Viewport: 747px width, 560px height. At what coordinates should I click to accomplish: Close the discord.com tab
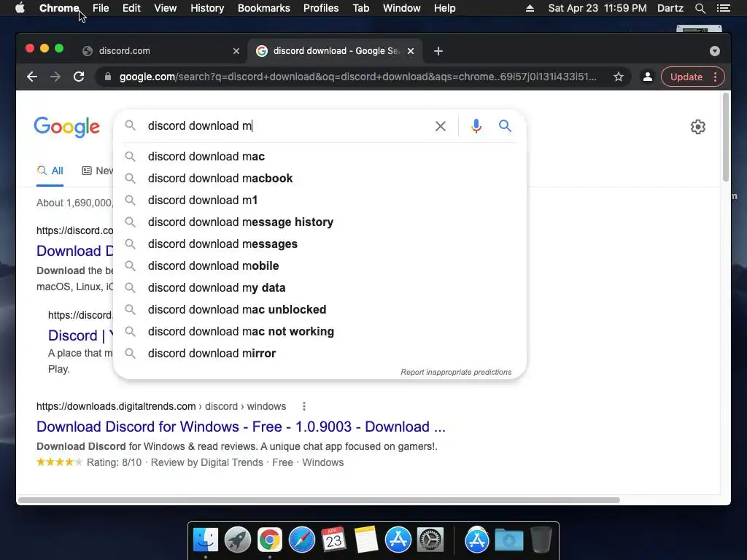[236, 51]
